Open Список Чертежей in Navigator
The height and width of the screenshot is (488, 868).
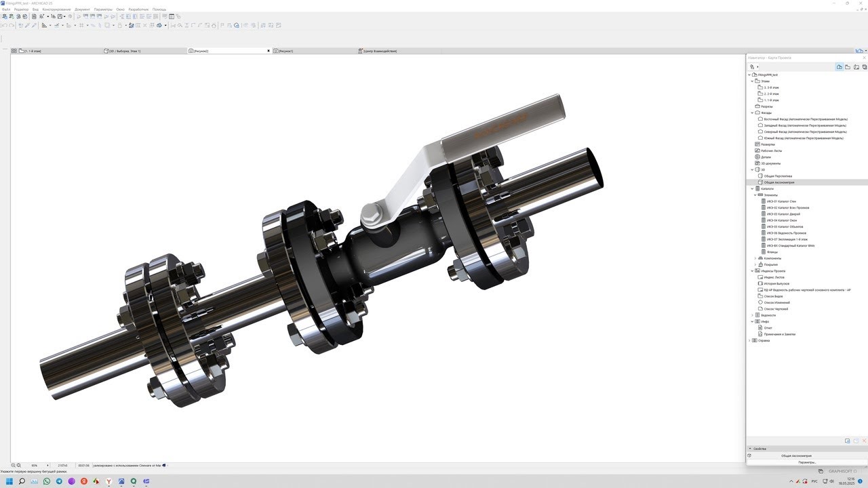point(776,309)
